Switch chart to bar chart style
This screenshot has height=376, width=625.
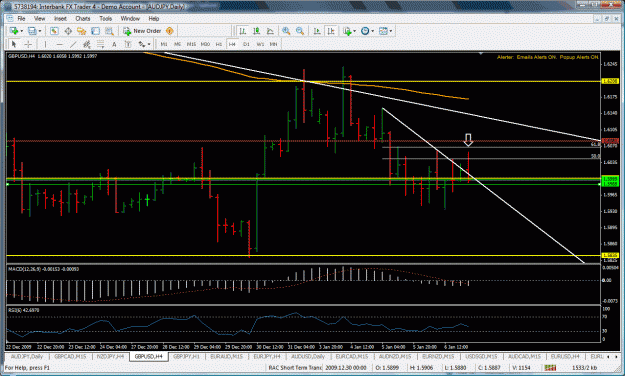click(243, 31)
